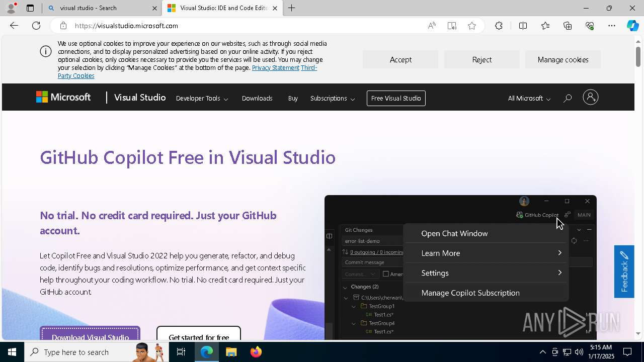Close the visual studio Search tab
Viewport: 644px width, 362px height.
tap(154, 8)
